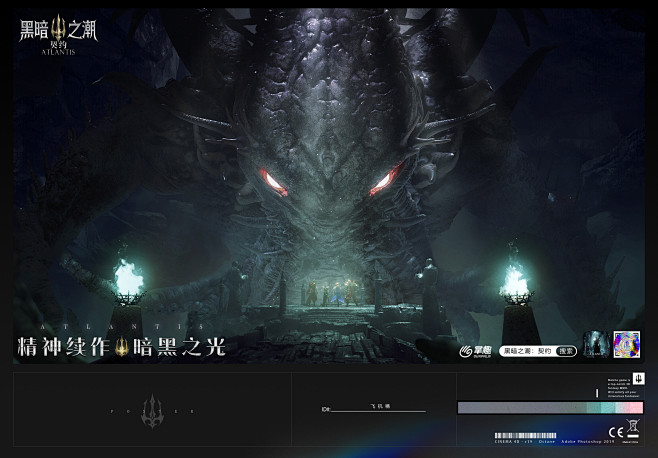Click the 精神续作 暗黑之光 slogan text

pyautogui.click(x=122, y=347)
